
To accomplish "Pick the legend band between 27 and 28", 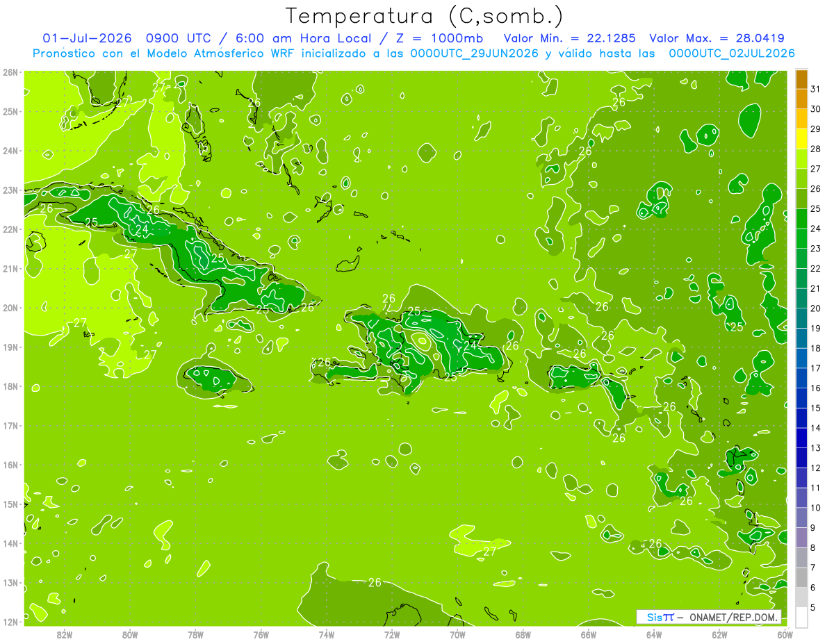I will [x=801, y=159].
